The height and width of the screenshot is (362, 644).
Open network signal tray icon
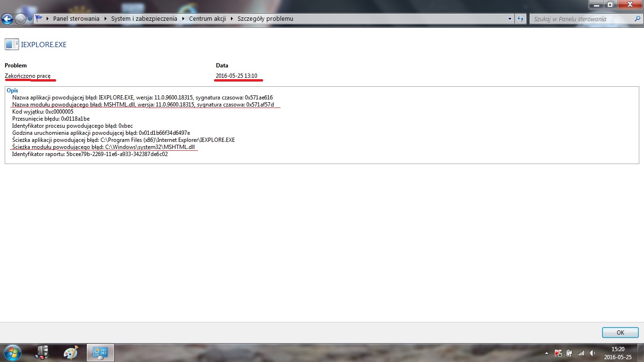coord(581,353)
